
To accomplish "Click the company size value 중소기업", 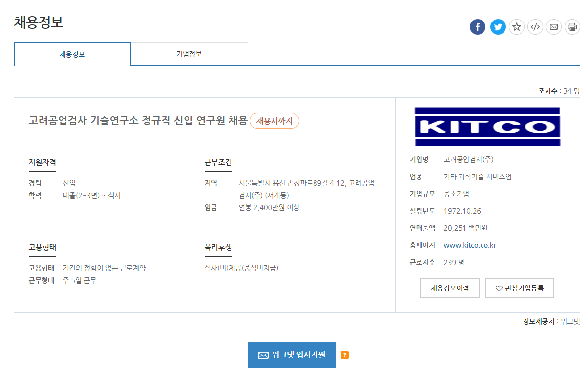I will point(456,194).
